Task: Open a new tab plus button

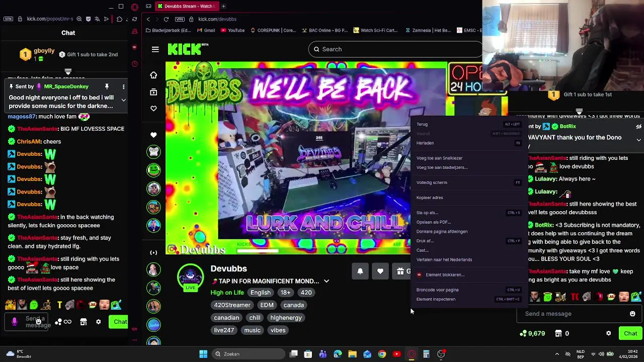Action: (223, 6)
